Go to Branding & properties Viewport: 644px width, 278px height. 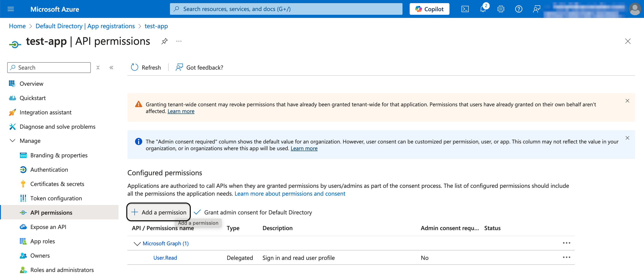pos(59,155)
